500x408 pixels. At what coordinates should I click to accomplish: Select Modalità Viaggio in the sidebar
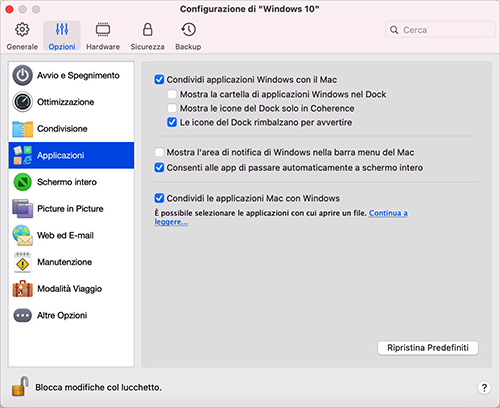click(x=69, y=289)
